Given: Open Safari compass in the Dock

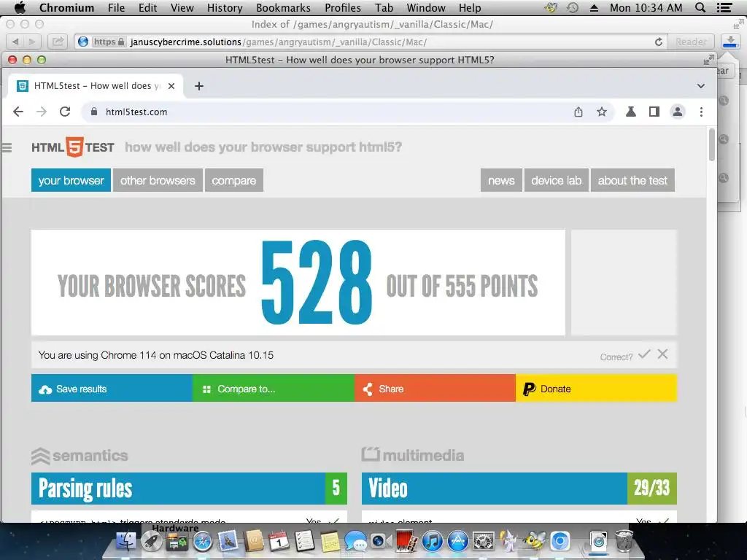Looking at the screenshot, I should (x=203, y=542).
